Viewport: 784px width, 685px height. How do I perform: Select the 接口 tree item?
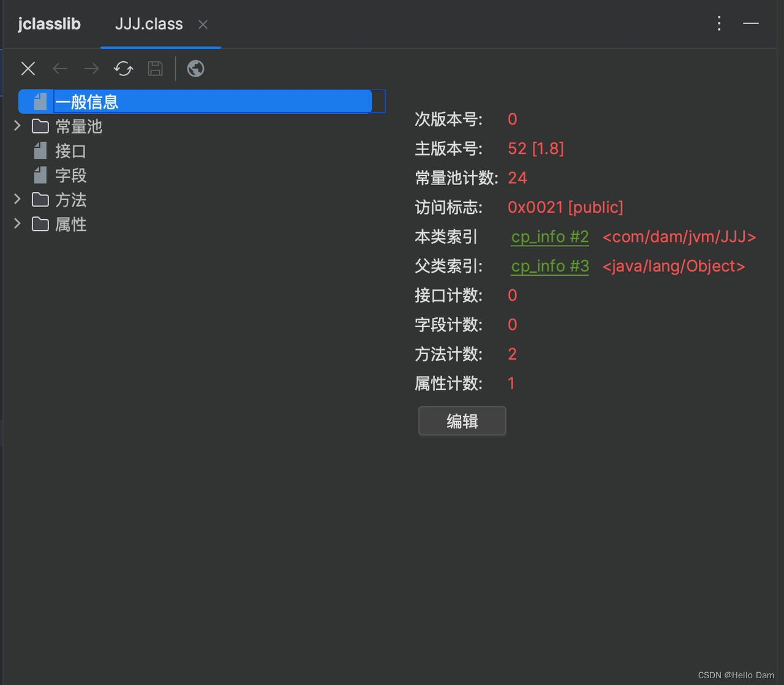(x=60, y=151)
